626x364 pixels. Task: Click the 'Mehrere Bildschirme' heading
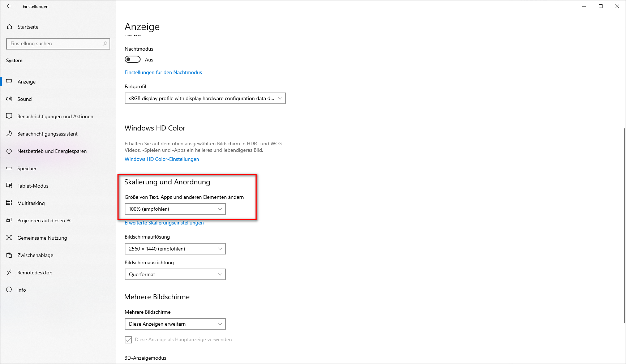[x=157, y=297]
